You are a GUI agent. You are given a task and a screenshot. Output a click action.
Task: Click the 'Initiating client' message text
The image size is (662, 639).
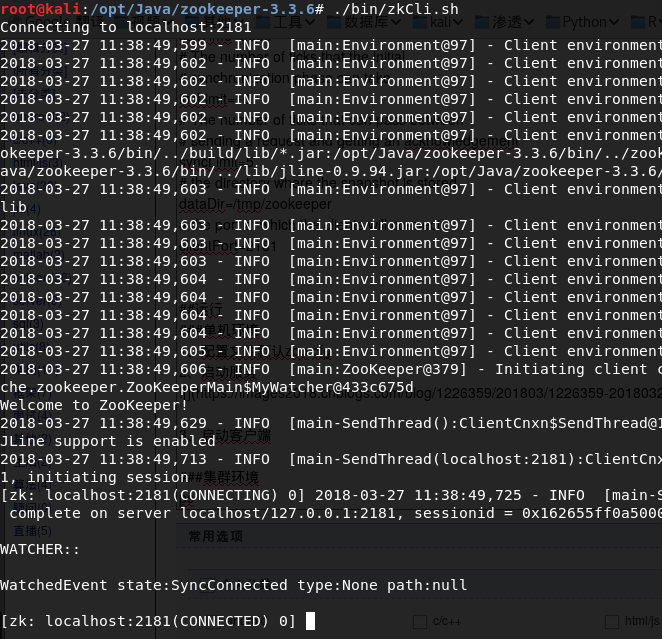click(571, 369)
